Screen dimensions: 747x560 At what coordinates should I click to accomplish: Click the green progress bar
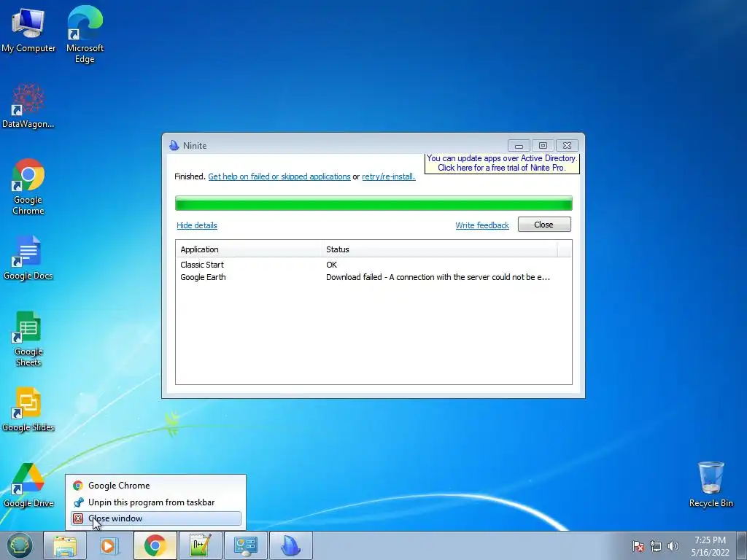point(373,203)
